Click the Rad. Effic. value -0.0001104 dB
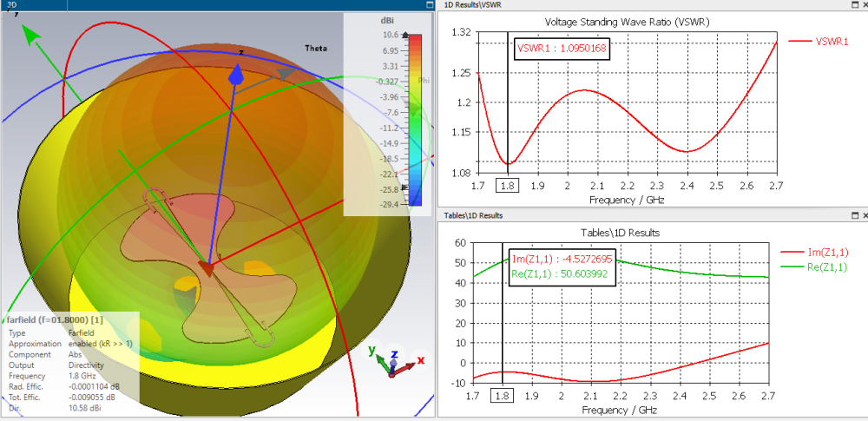Viewport: 868px width, 421px height. click(94, 386)
